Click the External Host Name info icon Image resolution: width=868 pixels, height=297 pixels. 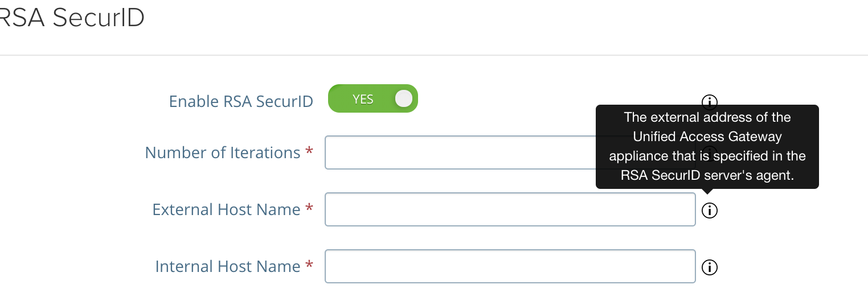click(709, 211)
